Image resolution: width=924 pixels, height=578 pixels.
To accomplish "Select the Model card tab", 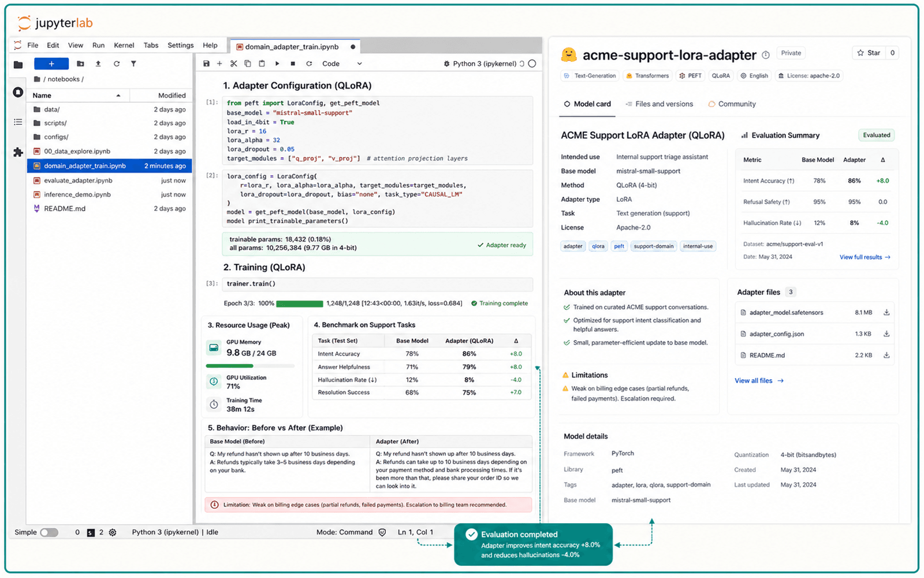I will point(587,104).
